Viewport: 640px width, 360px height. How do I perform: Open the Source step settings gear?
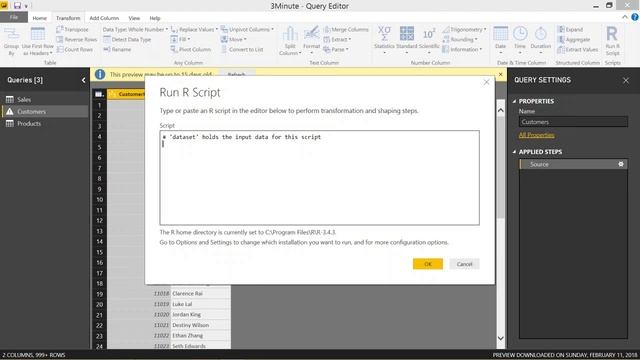pos(621,164)
